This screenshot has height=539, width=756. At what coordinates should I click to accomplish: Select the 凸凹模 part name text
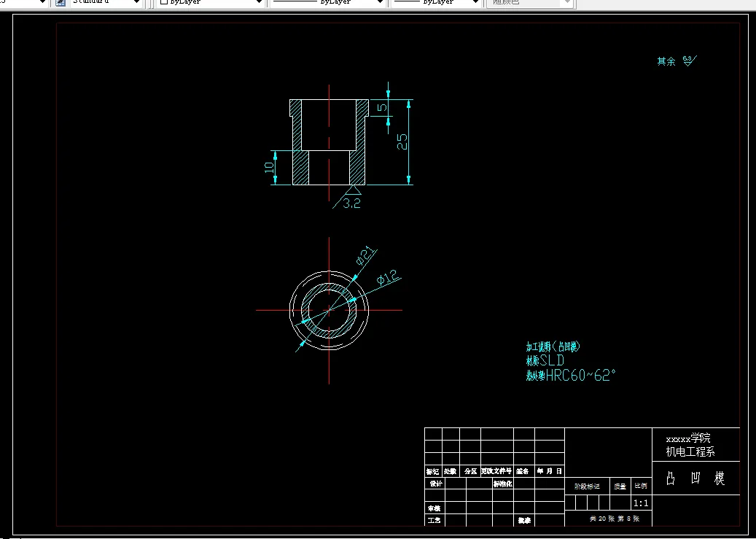pyautogui.click(x=695, y=478)
